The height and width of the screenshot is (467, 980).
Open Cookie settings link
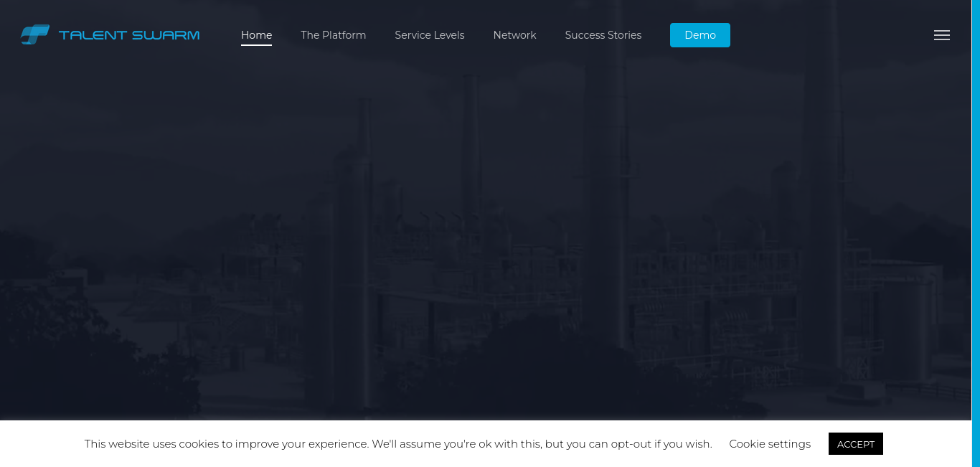(x=770, y=444)
